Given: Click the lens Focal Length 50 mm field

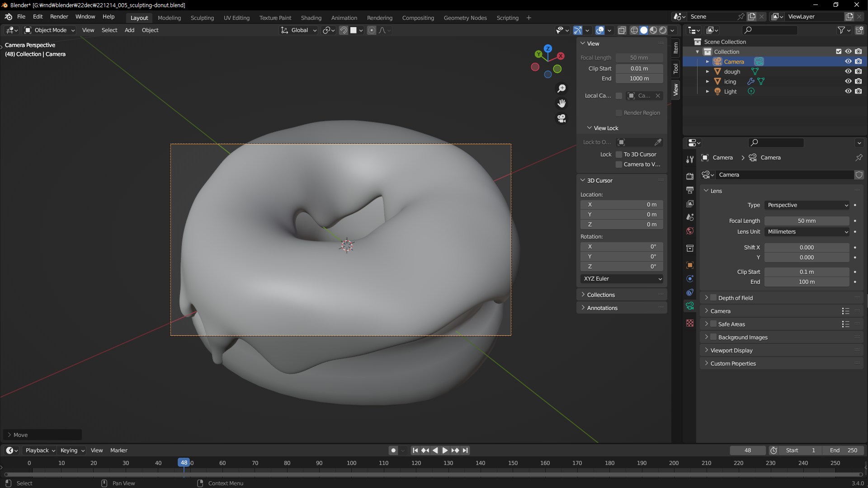Looking at the screenshot, I should coord(807,221).
